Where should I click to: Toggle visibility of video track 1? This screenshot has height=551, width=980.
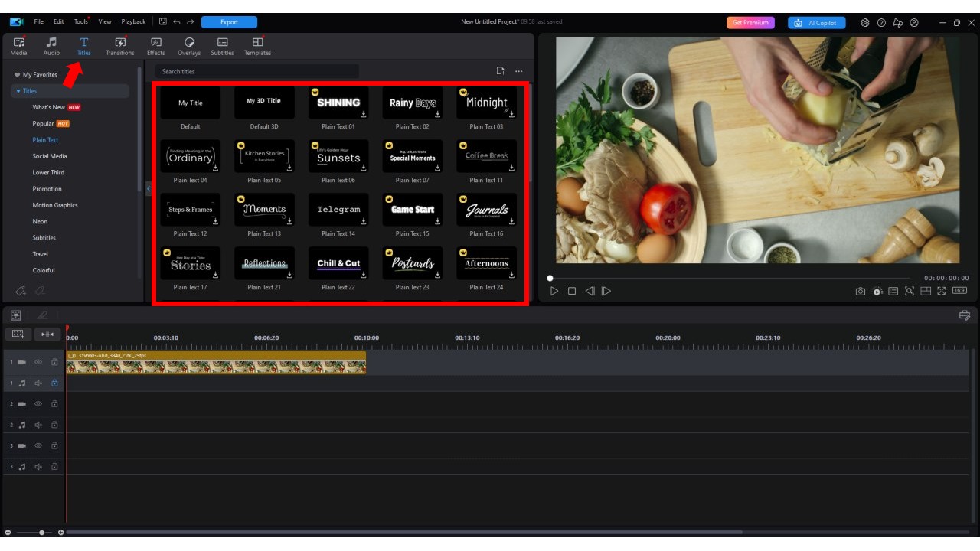[38, 362]
